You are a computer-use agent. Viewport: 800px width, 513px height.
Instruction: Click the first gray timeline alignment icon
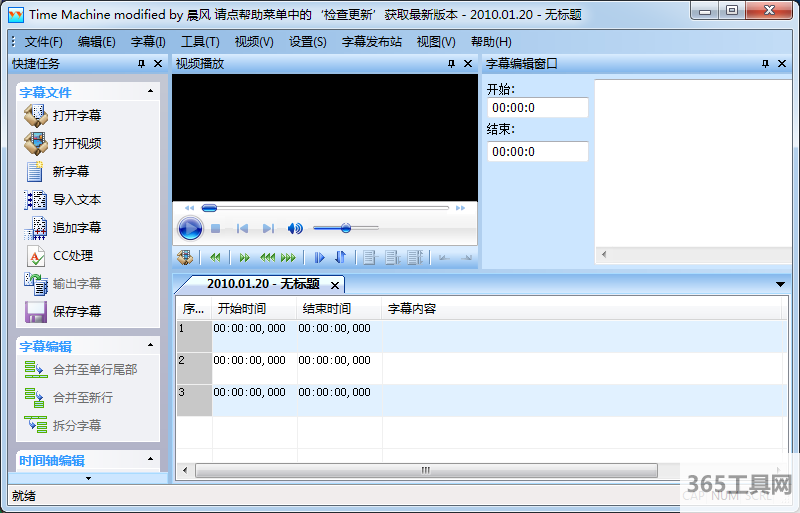(369, 258)
